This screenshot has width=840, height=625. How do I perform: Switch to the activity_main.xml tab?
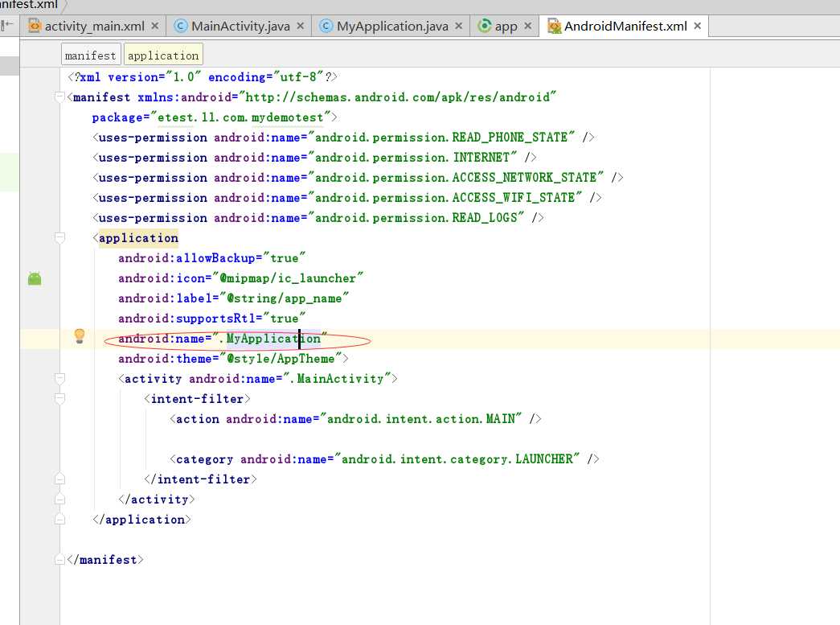tap(94, 26)
